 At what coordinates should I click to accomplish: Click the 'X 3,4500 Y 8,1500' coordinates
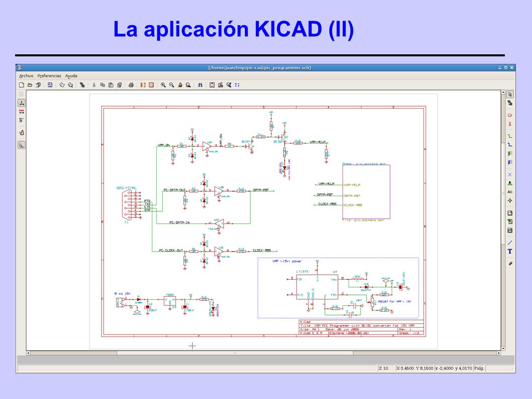[x=415, y=368]
